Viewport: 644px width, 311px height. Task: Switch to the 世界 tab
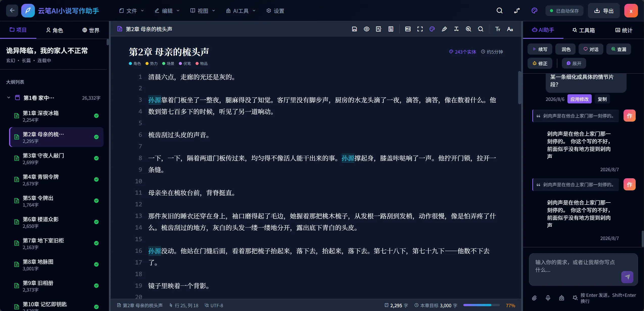91,30
